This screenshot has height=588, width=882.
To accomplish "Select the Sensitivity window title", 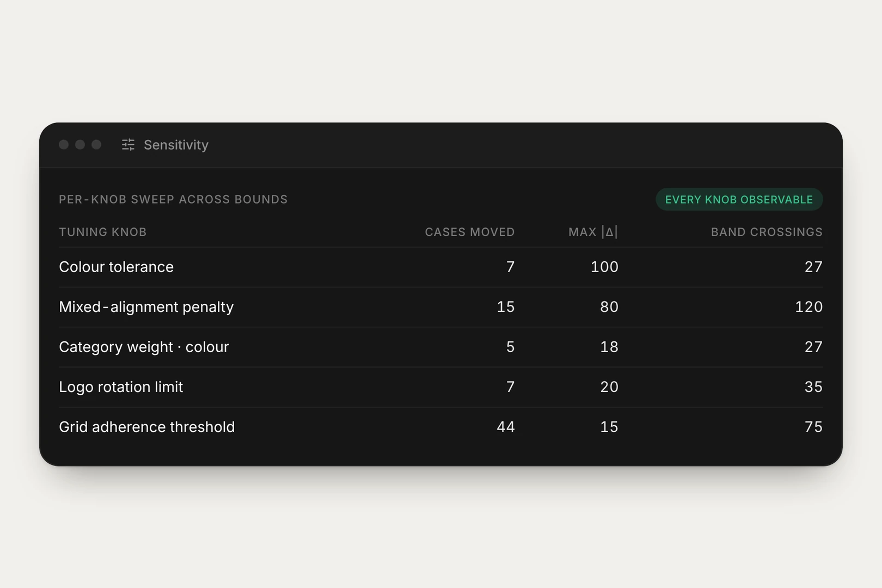I will [176, 145].
